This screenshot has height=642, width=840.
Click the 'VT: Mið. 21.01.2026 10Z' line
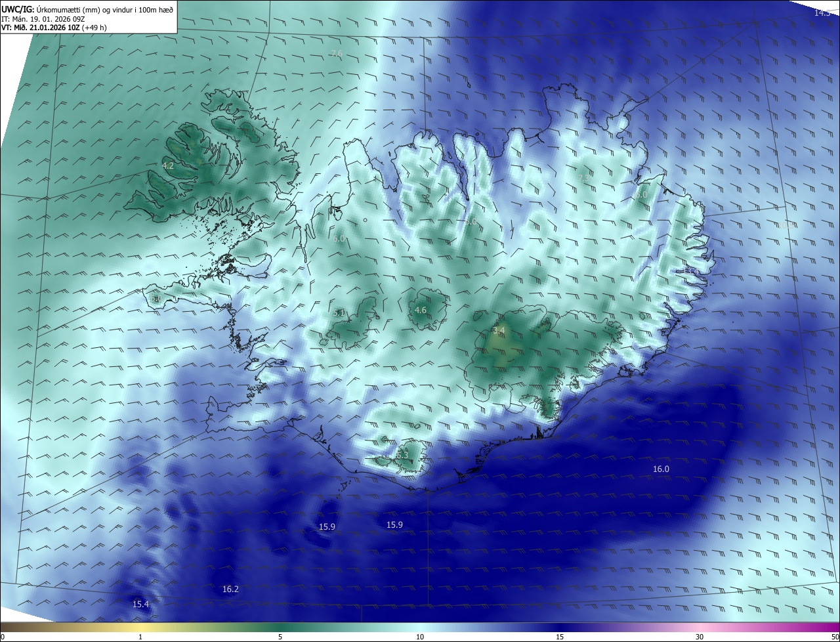[39, 28]
